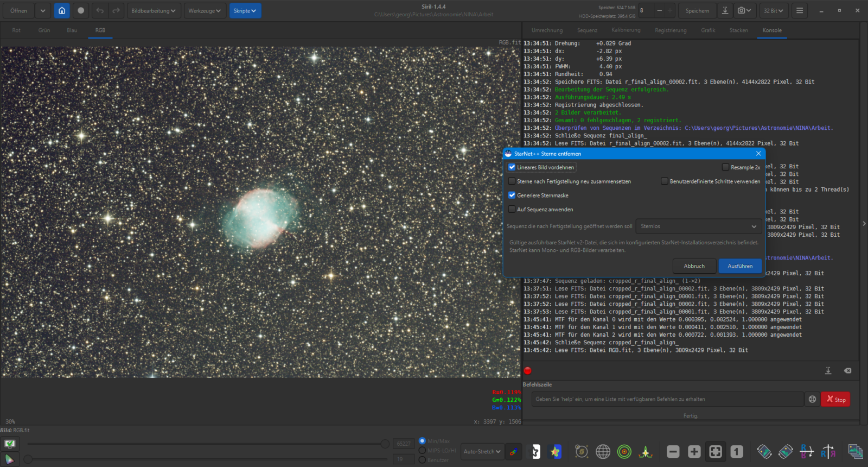Open the Bildbearbeitung menu
868x467 pixels.
[x=154, y=10]
